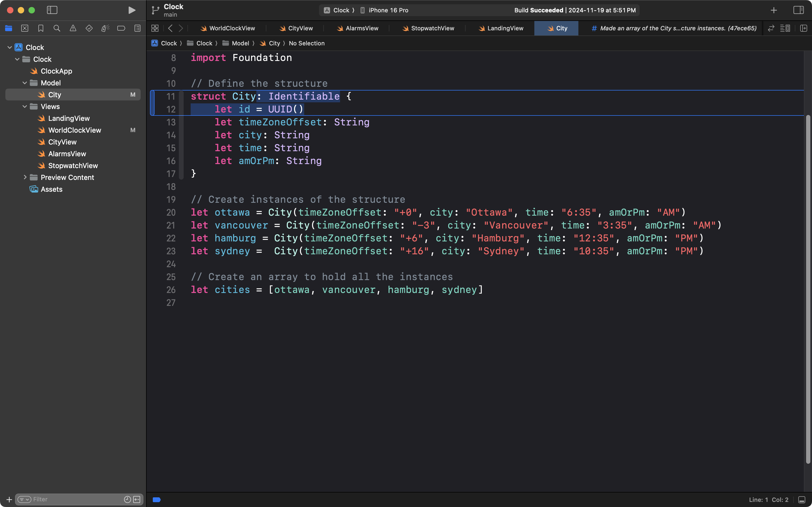Select iPhone 16 Pro run destination
Screen dimensions: 812x507
[x=388, y=10]
